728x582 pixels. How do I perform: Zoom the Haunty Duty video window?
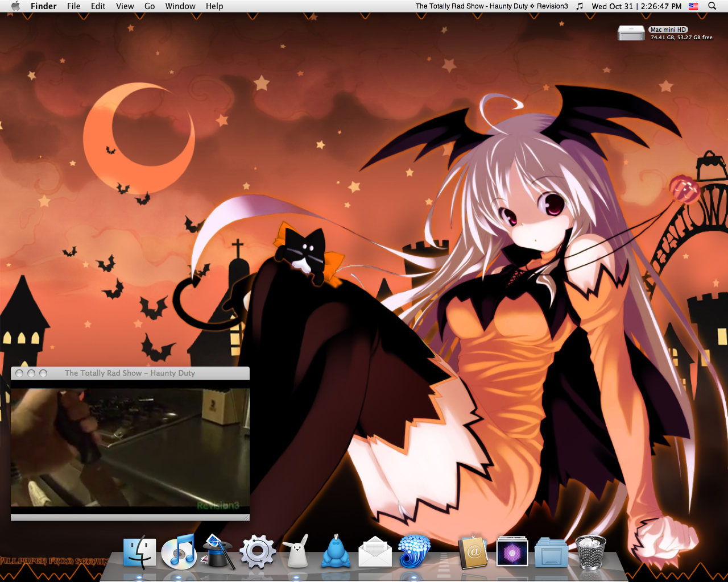point(43,373)
